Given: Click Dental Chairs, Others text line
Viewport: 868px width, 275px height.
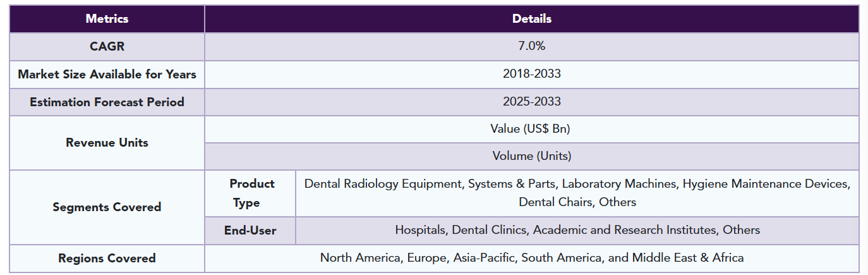Looking at the screenshot, I should click(x=577, y=202).
